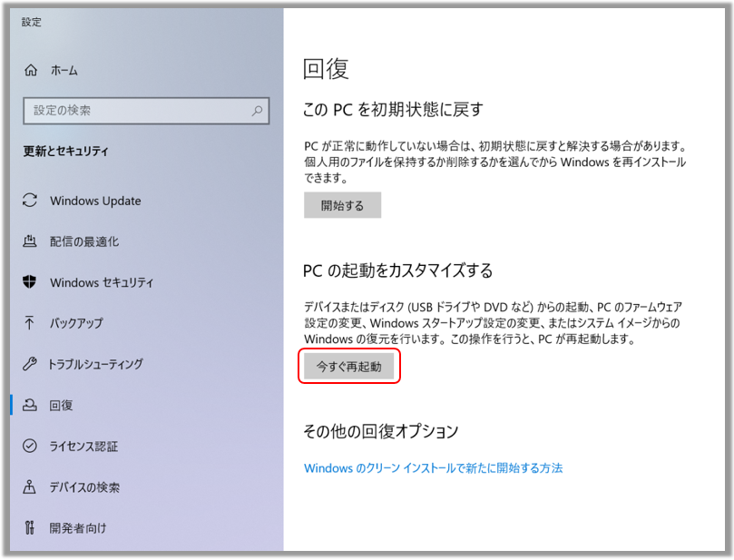Viewport: 734px width, 560px height.
Task: Click the Windows セキュリティ shield icon
Action: pyautogui.click(x=30, y=282)
